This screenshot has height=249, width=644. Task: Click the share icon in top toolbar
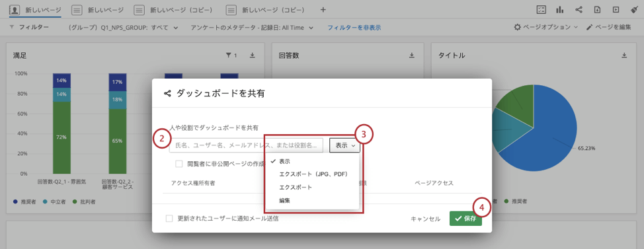[579, 9]
